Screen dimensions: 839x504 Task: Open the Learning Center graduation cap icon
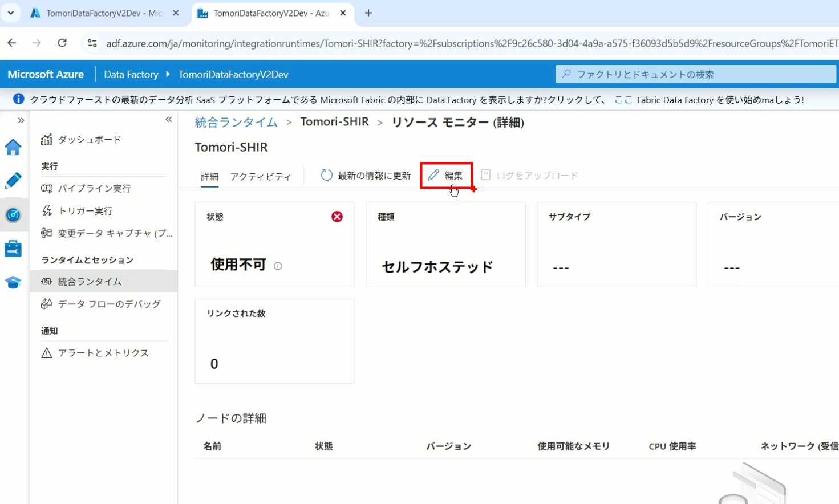tap(13, 282)
